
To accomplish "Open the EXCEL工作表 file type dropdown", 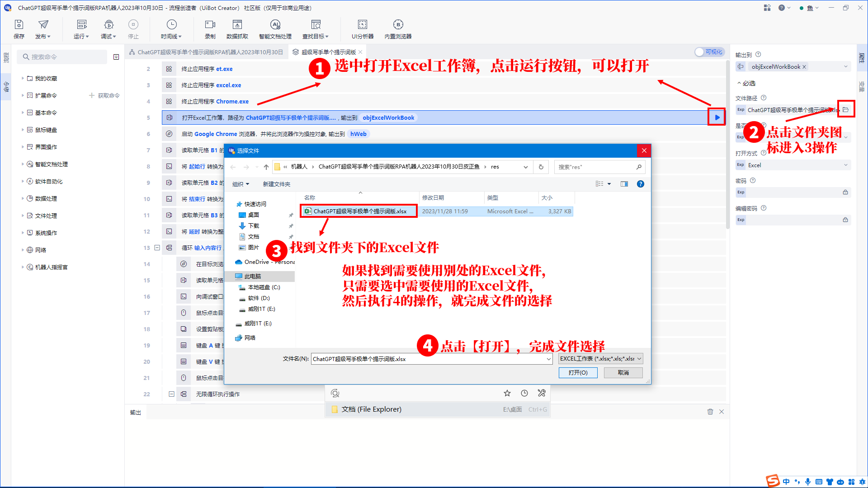I will pyautogui.click(x=601, y=359).
